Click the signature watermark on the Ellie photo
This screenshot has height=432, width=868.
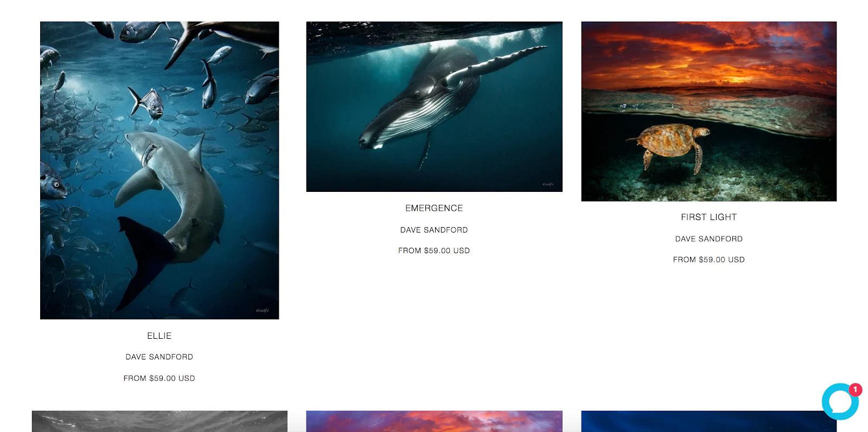click(263, 311)
